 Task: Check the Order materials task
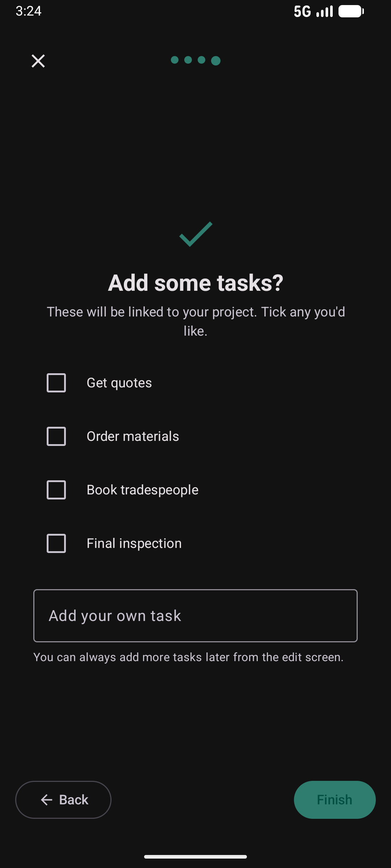coord(56,436)
